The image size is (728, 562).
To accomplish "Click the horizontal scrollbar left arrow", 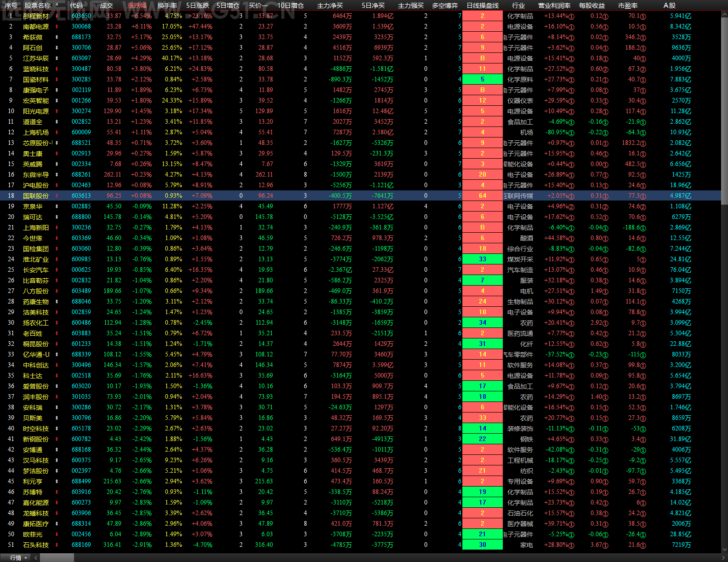I will coord(36,558).
